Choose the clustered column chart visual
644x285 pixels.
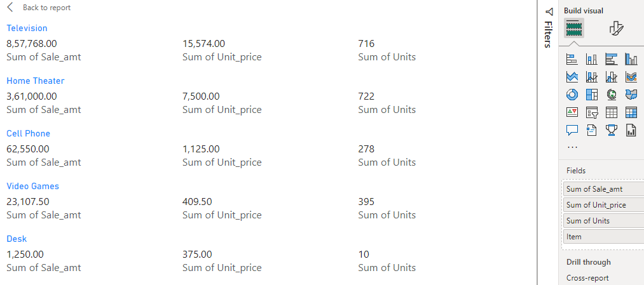coord(631,59)
